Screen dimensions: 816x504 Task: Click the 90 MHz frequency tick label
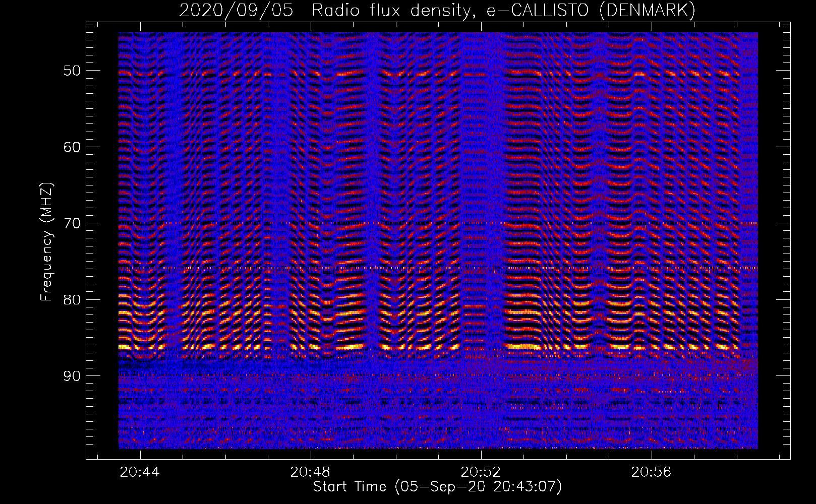(x=72, y=376)
